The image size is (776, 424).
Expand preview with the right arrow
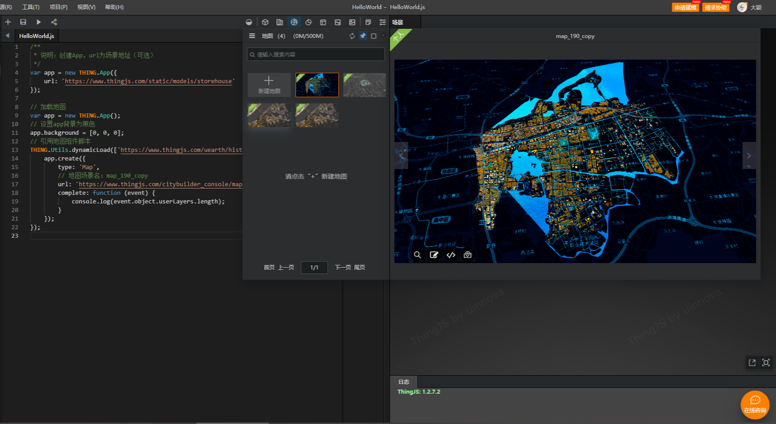coord(749,155)
